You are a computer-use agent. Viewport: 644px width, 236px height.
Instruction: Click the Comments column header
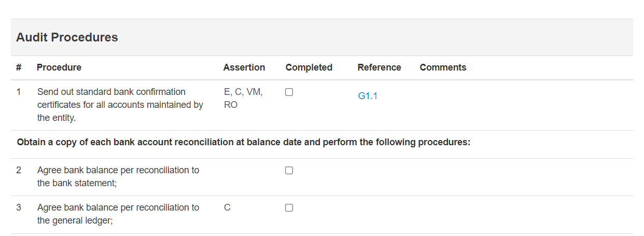pos(443,67)
